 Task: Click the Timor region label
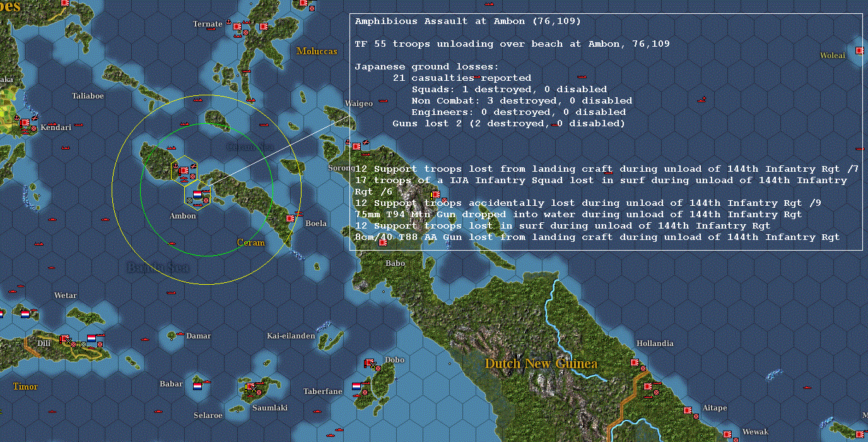(25, 386)
